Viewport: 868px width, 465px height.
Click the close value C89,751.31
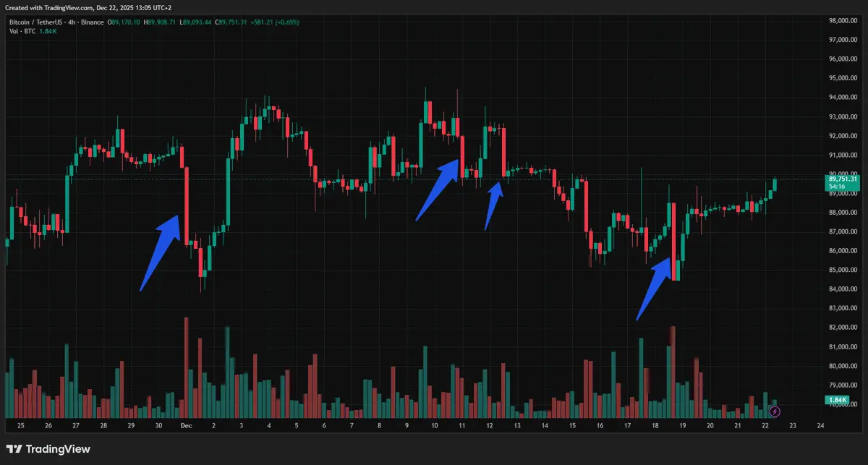click(231, 22)
